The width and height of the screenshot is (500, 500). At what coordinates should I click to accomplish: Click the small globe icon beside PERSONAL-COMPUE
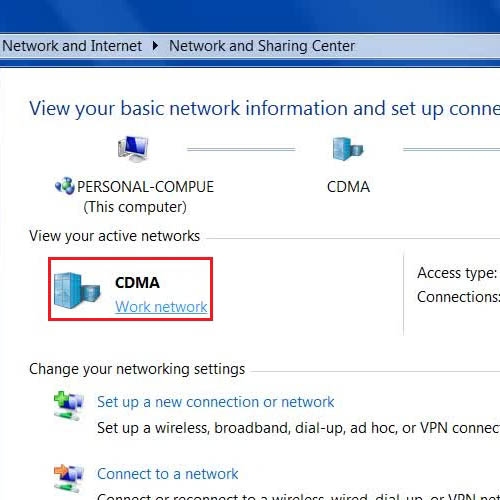pos(65,186)
